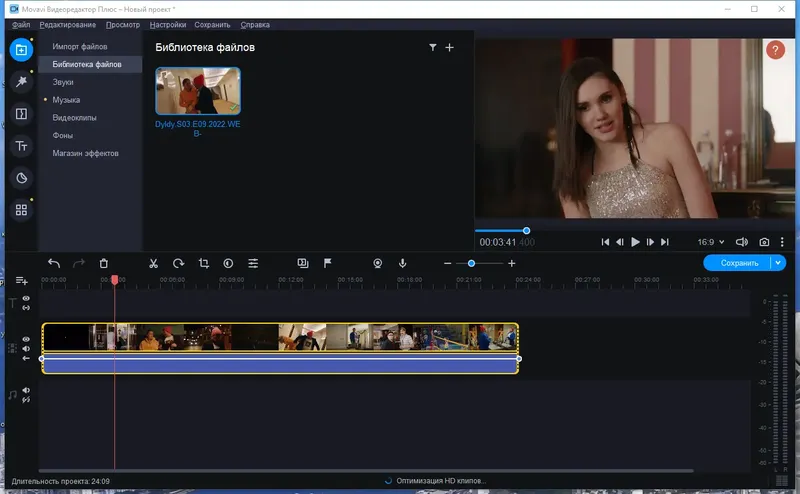Click the Rotate clip icon
Viewport: 800px width, 494px height.
[x=178, y=263]
